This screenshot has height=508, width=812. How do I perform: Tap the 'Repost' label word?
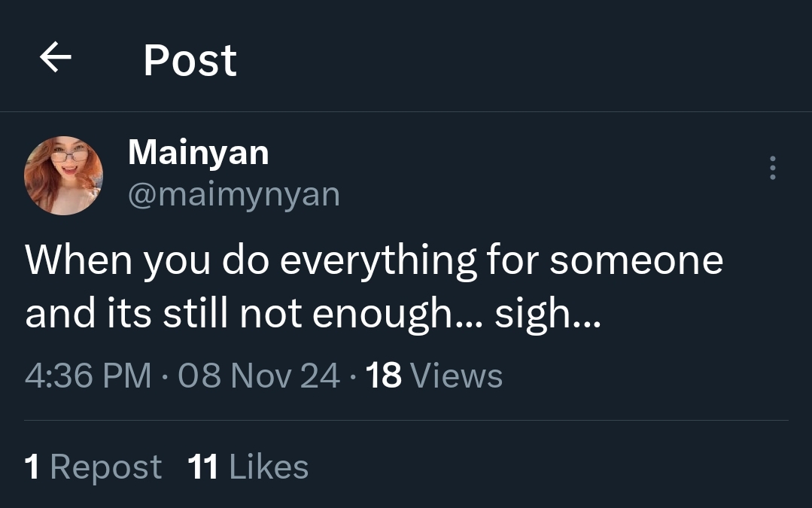pos(105,467)
